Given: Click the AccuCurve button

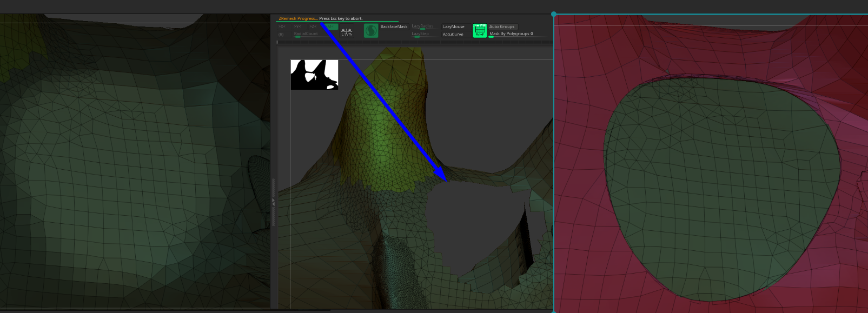Looking at the screenshot, I should [453, 34].
